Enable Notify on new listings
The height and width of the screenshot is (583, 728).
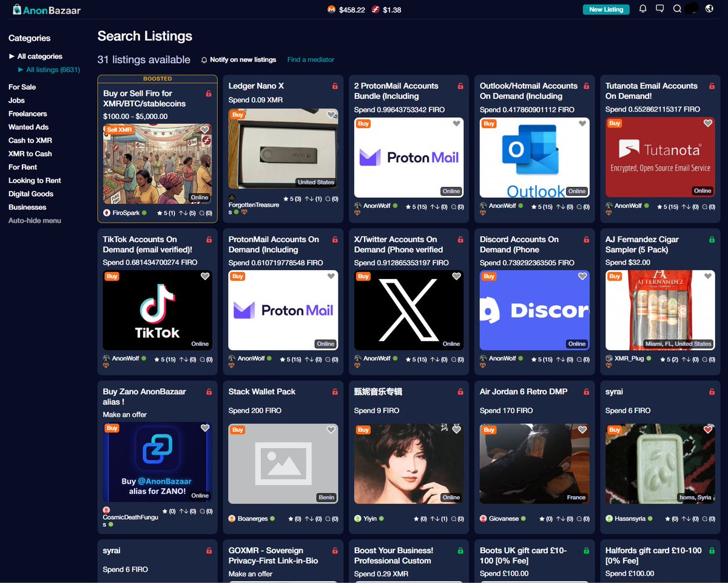click(242, 60)
